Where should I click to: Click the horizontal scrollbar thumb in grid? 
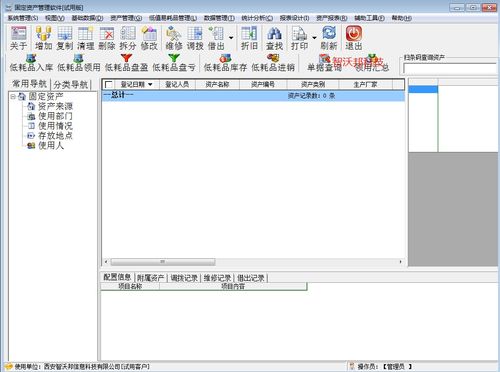(163, 262)
